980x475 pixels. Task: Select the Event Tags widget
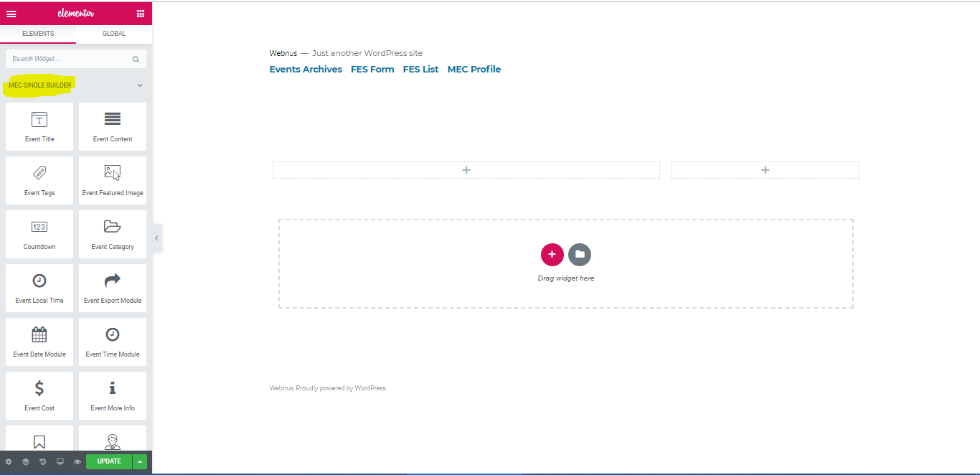pos(39,181)
